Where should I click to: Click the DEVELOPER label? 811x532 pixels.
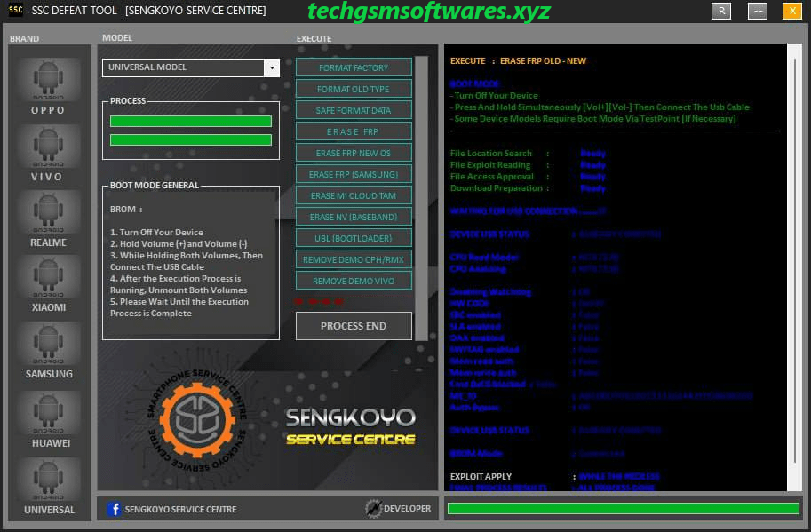[407, 509]
